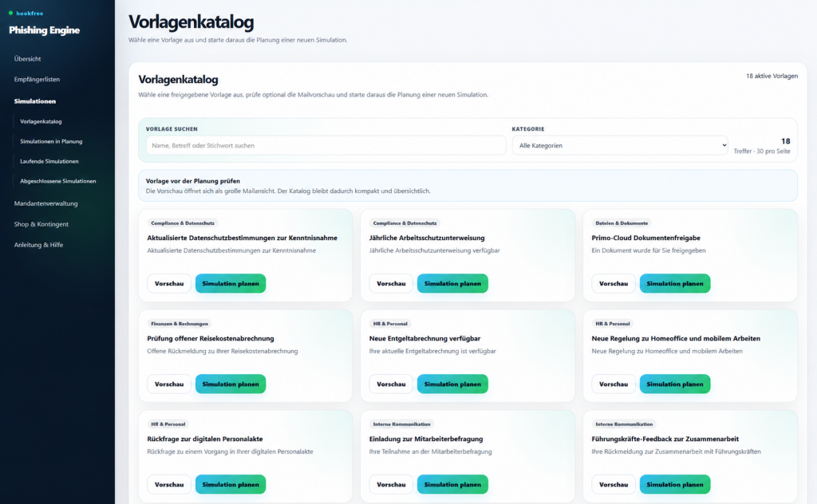Click the title Primo-Cloud Dokumentenfreigabe
Image resolution: width=817 pixels, height=504 pixels.
pyautogui.click(x=645, y=238)
